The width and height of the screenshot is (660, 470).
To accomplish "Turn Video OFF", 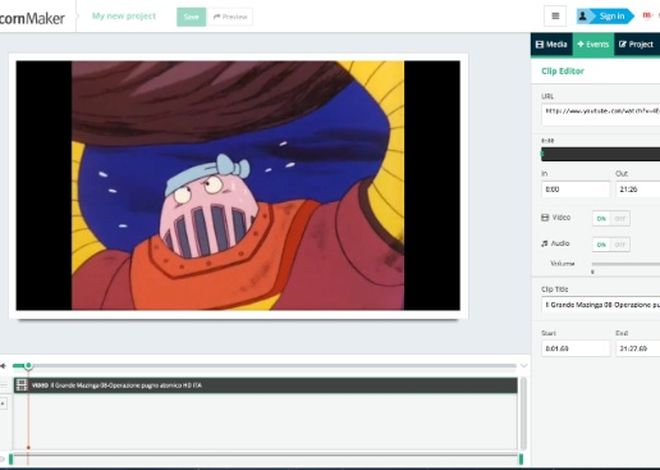I will tap(620, 218).
